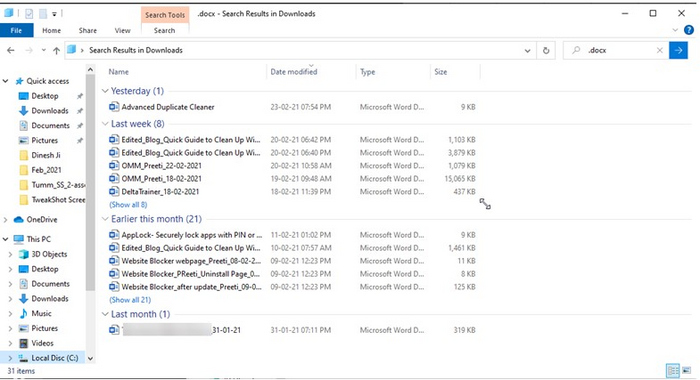700x380 pixels.
Task: Open Customize Quick Access Toolbar dropdown
Action: 54,14
